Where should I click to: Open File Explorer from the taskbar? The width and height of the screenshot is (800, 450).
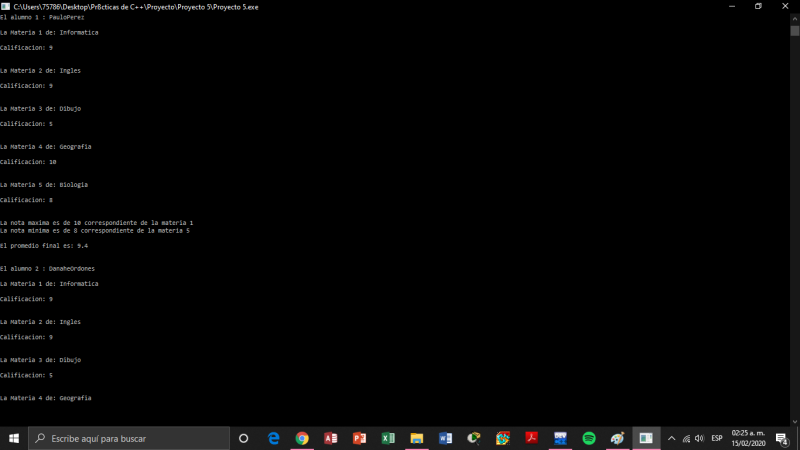coord(417,438)
